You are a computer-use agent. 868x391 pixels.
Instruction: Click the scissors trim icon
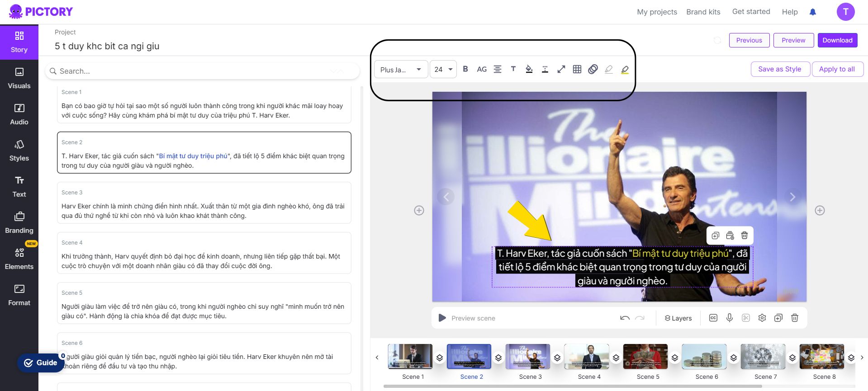click(x=746, y=318)
